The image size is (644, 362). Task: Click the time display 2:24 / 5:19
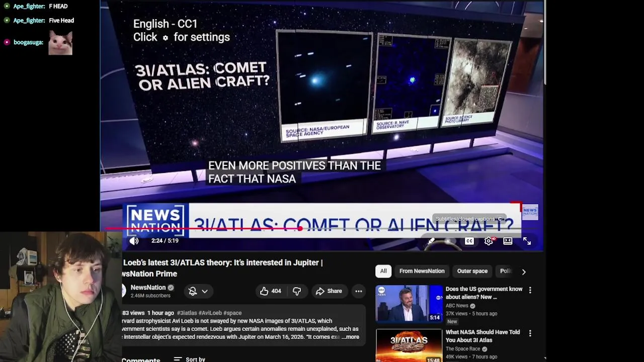tap(165, 241)
